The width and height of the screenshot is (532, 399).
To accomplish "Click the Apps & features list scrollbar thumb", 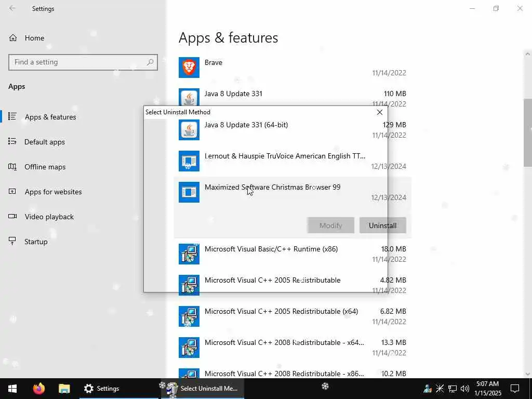I will point(528,132).
